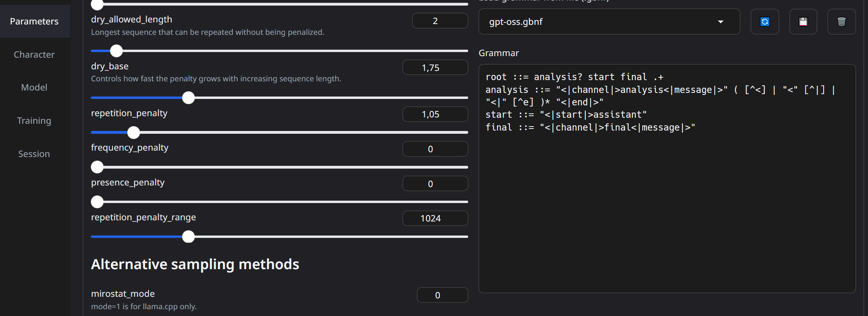Switch to the Parameters tab
The height and width of the screenshot is (316, 868).
(34, 21)
